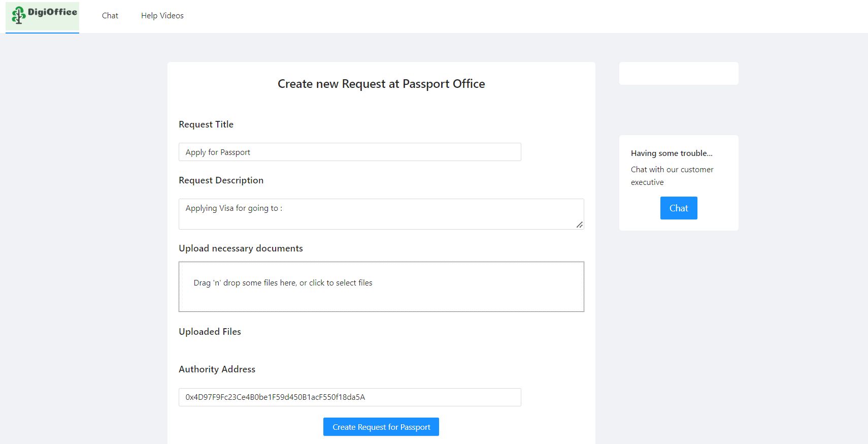The height and width of the screenshot is (444, 868).
Task: Focus the Authority Address input field
Action: click(350, 397)
